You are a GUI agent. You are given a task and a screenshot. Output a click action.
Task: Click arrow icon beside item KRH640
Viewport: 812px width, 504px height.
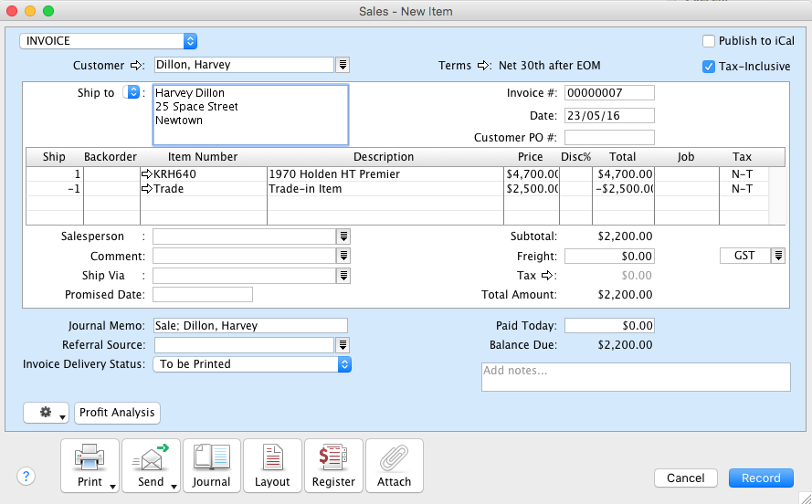pyautogui.click(x=146, y=174)
